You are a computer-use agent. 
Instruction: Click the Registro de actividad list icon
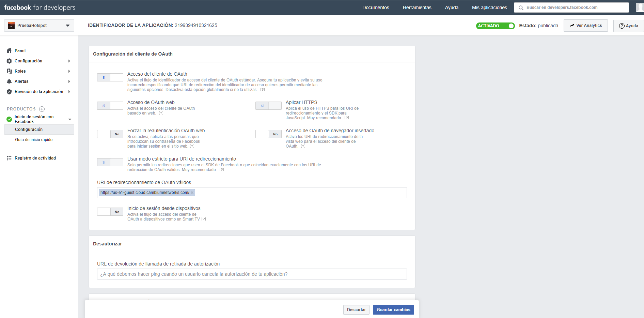(9, 158)
